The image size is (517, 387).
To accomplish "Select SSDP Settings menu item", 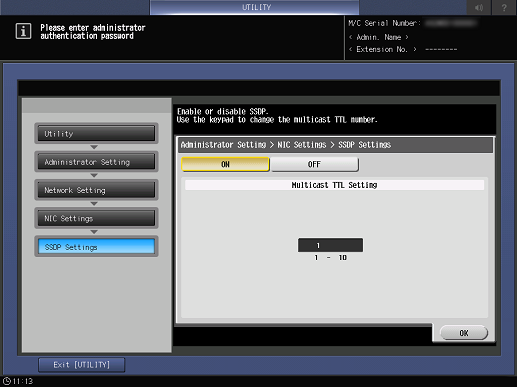I will 96,247.
